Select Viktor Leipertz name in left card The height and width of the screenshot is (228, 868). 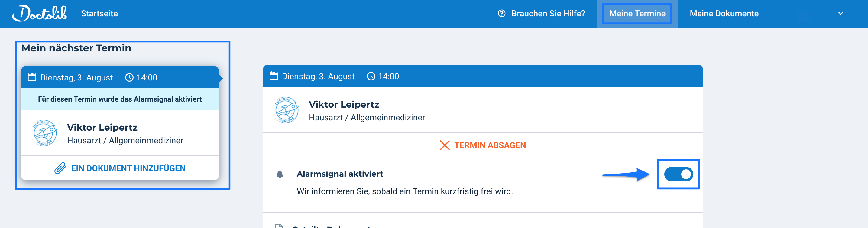(102, 128)
